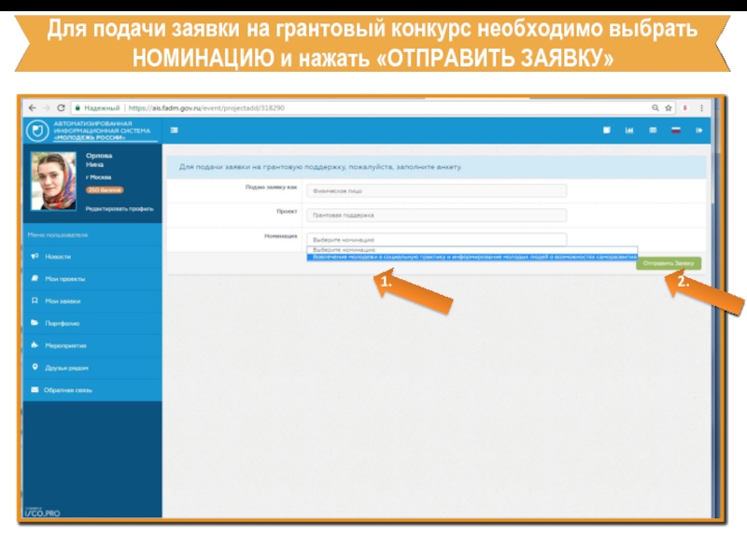The image size is (747, 560).
Task: Reload the page with browser refresh button
Action: tap(61, 107)
